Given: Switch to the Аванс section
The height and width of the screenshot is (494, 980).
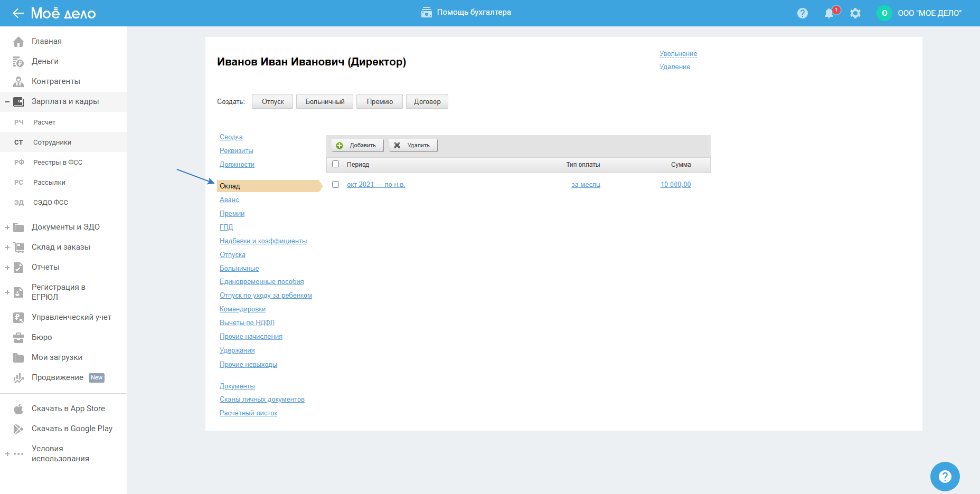Looking at the screenshot, I should click(x=229, y=200).
